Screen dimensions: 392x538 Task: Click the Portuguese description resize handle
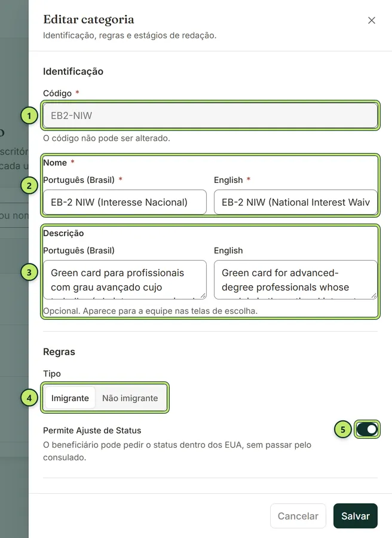tap(203, 295)
